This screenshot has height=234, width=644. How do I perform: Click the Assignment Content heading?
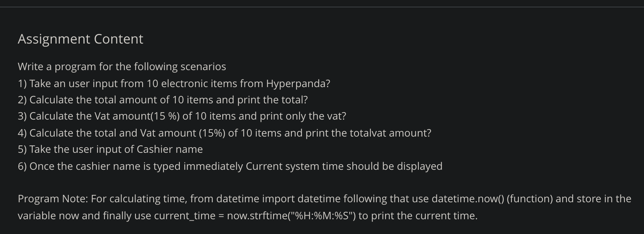80,39
